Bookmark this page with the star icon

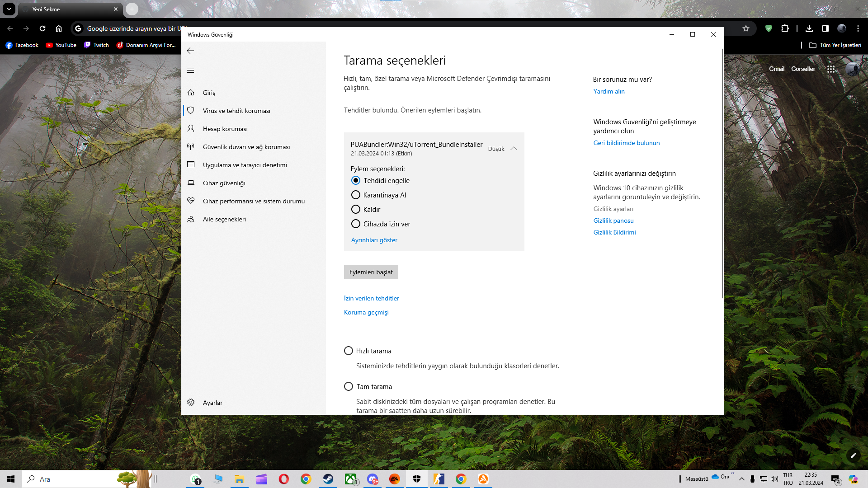746,28
